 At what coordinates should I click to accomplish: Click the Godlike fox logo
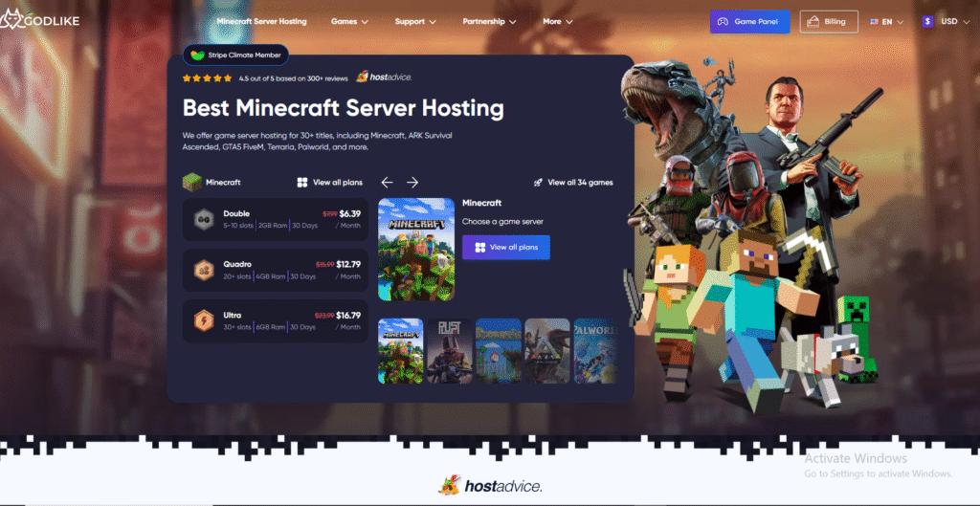pos(39,21)
